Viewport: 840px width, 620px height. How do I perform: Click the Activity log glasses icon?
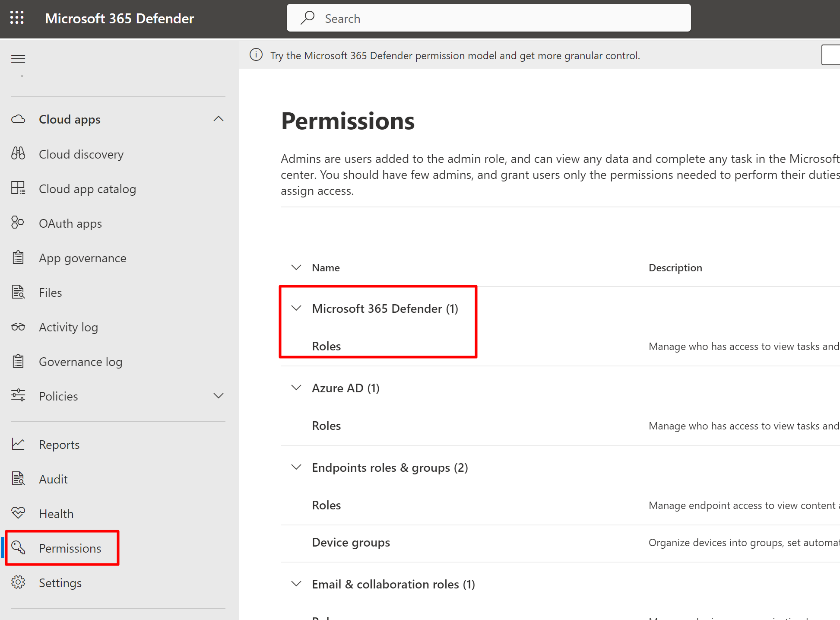coord(18,327)
